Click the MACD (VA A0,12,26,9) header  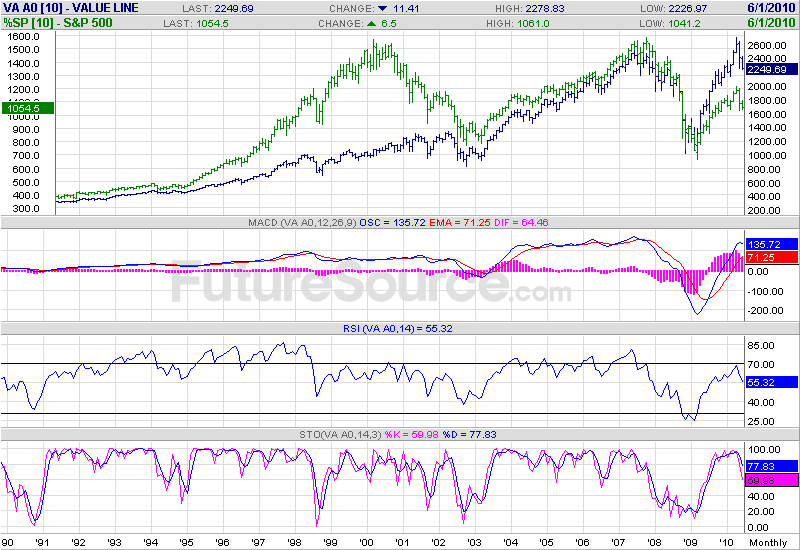302,222
